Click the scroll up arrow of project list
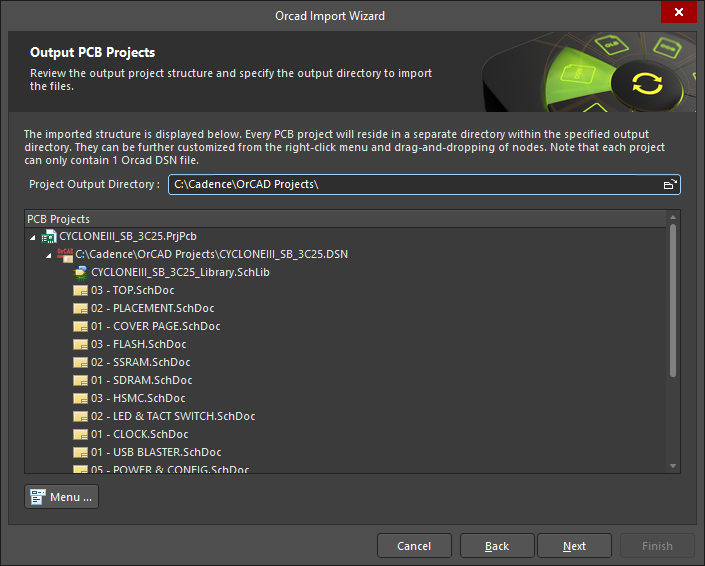705x566 pixels. [673, 217]
